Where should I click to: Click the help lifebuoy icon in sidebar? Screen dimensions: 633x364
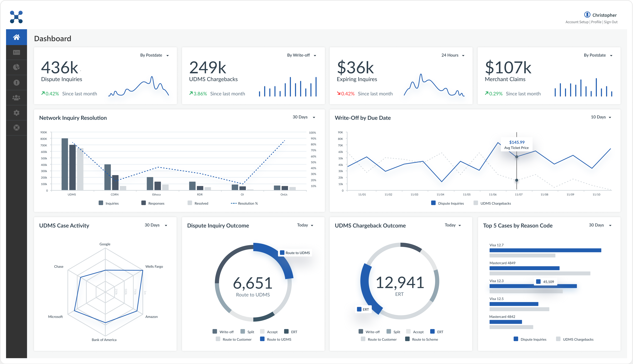[x=16, y=128]
